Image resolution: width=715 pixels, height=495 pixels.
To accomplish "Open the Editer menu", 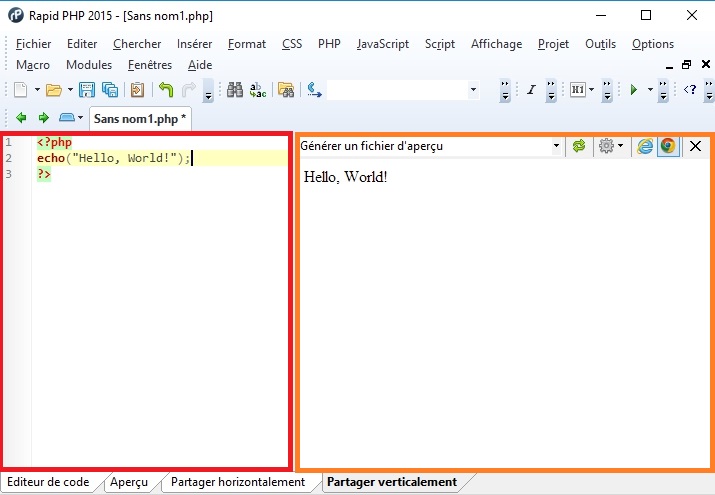I will pyautogui.click(x=82, y=44).
